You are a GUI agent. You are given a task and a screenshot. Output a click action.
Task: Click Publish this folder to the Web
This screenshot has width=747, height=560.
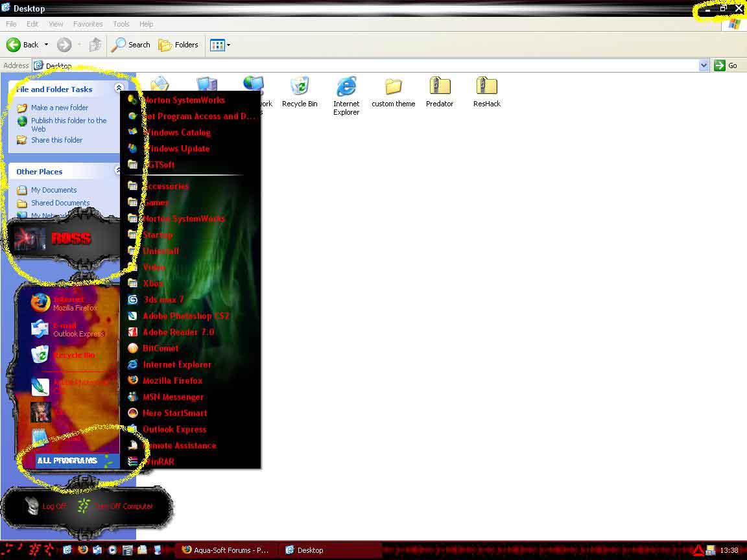click(x=69, y=124)
